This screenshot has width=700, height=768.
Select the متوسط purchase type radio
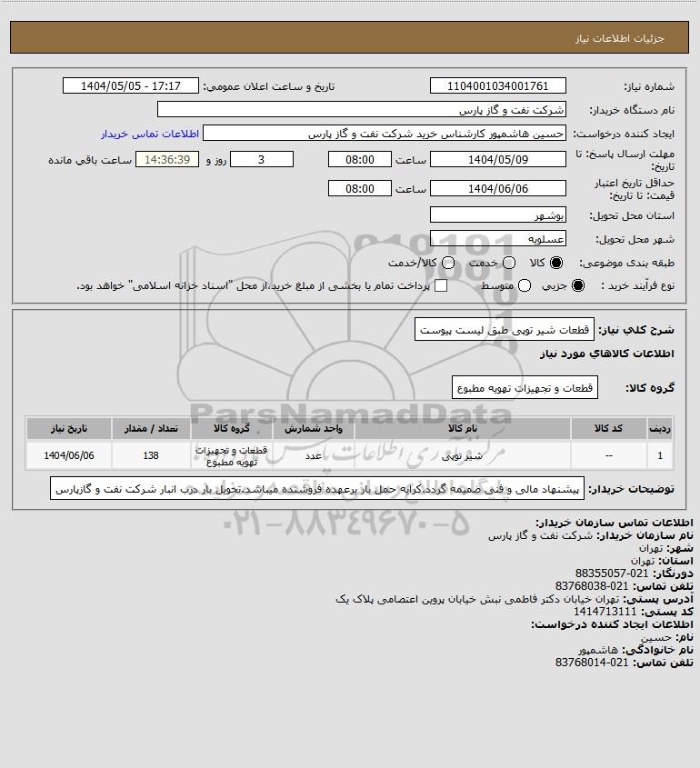click(x=525, y=285)
